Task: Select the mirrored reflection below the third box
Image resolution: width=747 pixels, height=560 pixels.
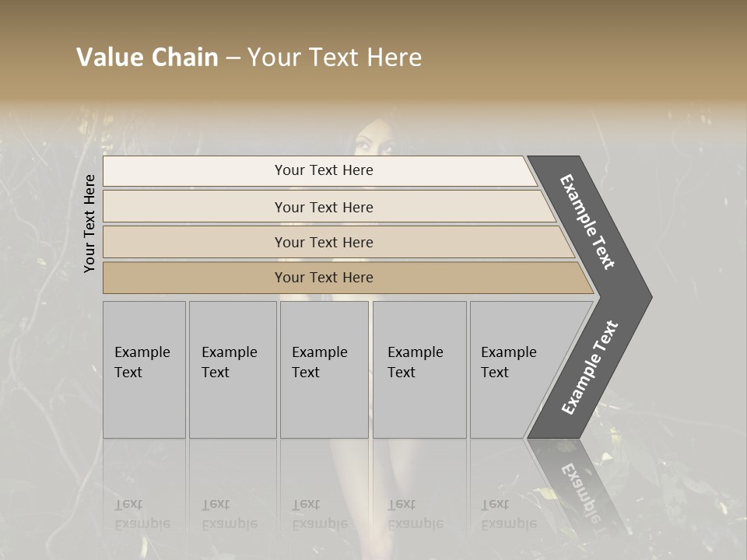Action: coord(321,513)
